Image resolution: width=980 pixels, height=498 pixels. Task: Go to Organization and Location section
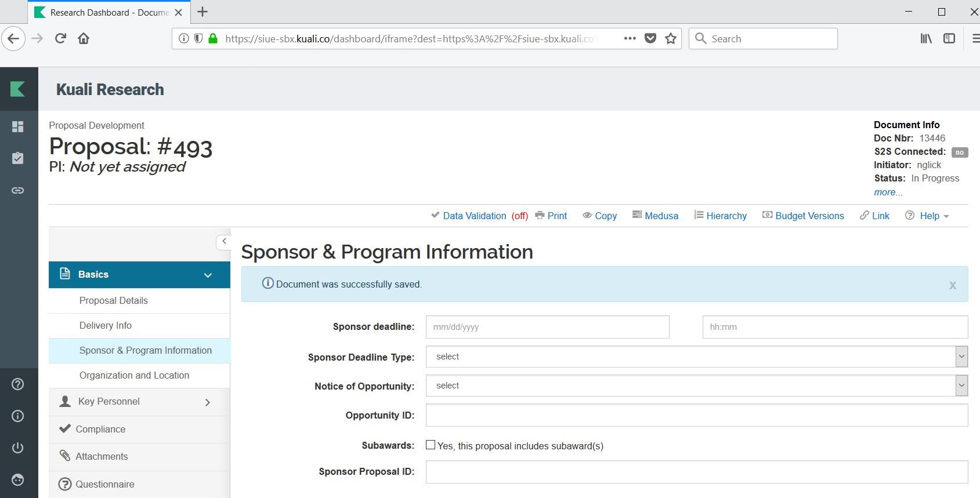(x=134, y=375)
